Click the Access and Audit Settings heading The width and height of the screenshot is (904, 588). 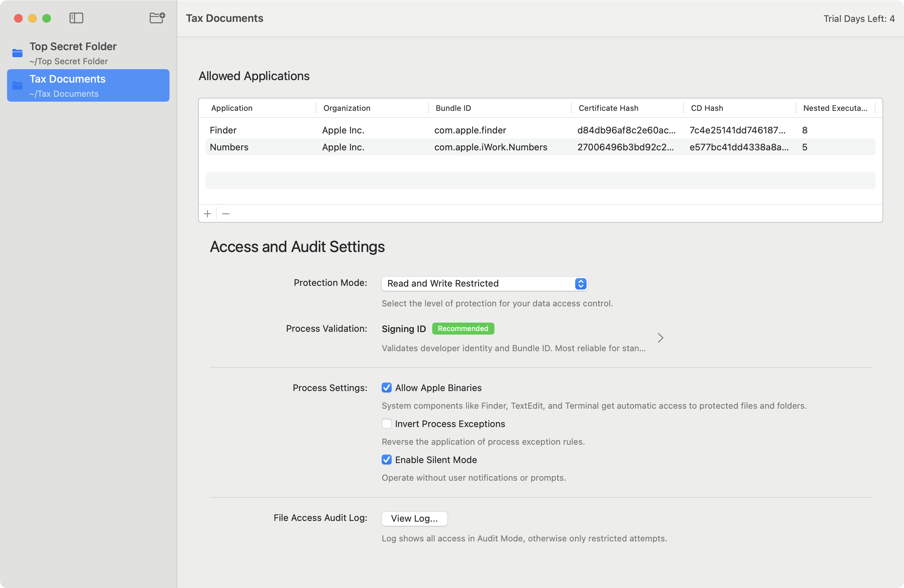pos(297,247)
